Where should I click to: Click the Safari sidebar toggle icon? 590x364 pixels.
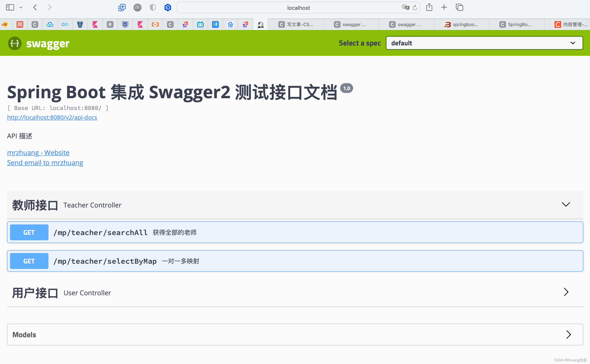point(10,8)
